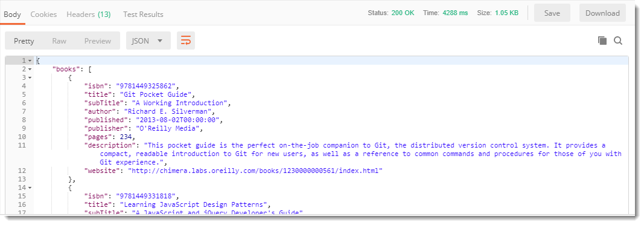The height and width of the screenshot is (225, 644).
Task: Save the response with Save button
Action: [x=552, y=13]
